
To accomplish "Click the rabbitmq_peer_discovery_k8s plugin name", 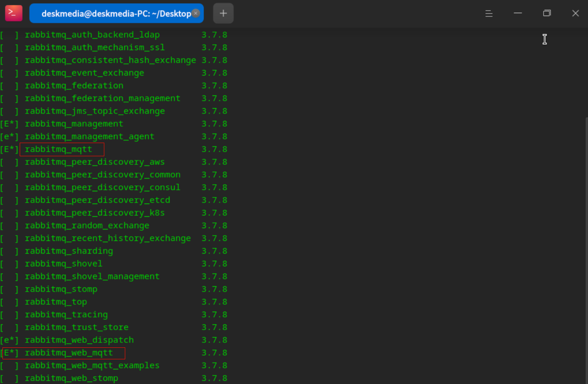I will [x=94, y=213].
